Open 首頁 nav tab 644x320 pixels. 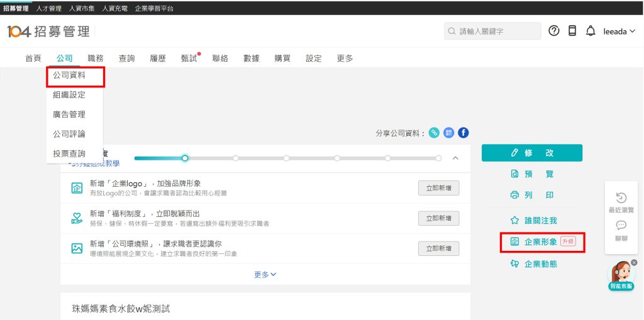tap(33, 58)
